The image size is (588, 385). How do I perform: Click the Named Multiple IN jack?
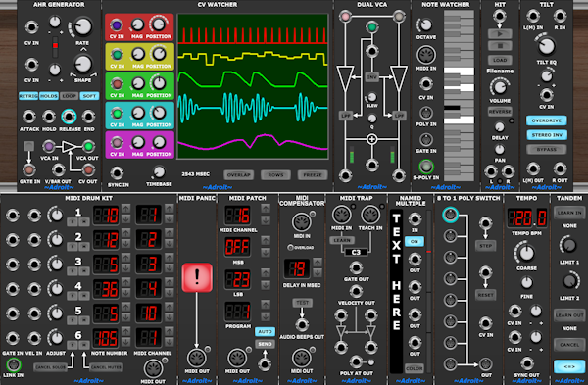tap(415, 218)
